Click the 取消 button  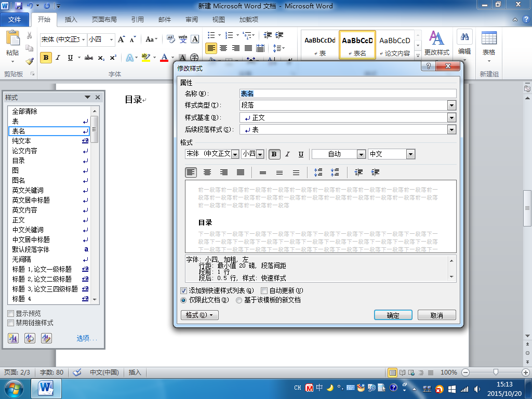(436, 315)
